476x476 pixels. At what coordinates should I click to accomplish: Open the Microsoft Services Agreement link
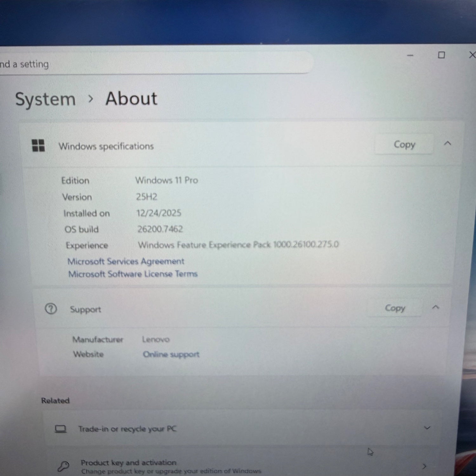tap(126, 261)
